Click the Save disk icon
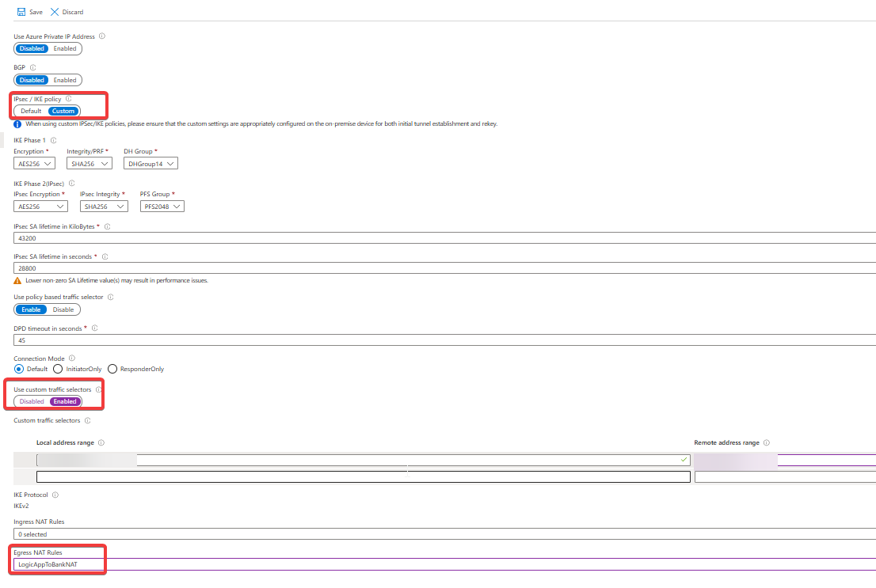Viewport: 876px width, 588px height. coord(21,12)
